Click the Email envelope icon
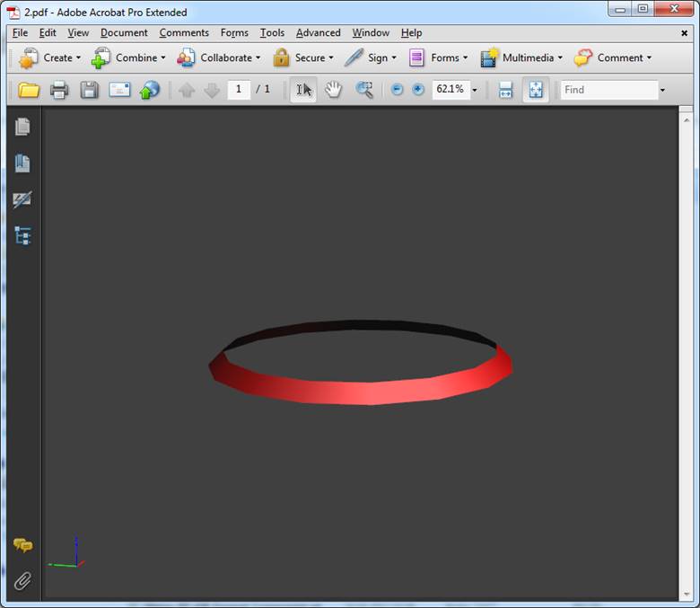The width and height of the screenshot is (700, 608). coord(119,90)
